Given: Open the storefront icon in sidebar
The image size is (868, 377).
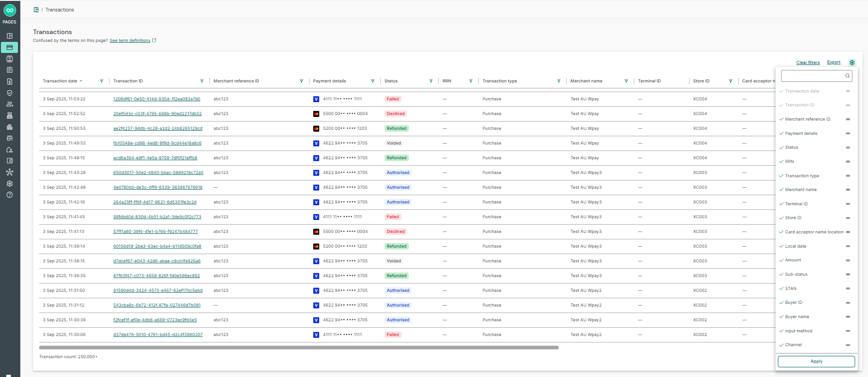Looking at the screenshot, I should coord(10,138).
